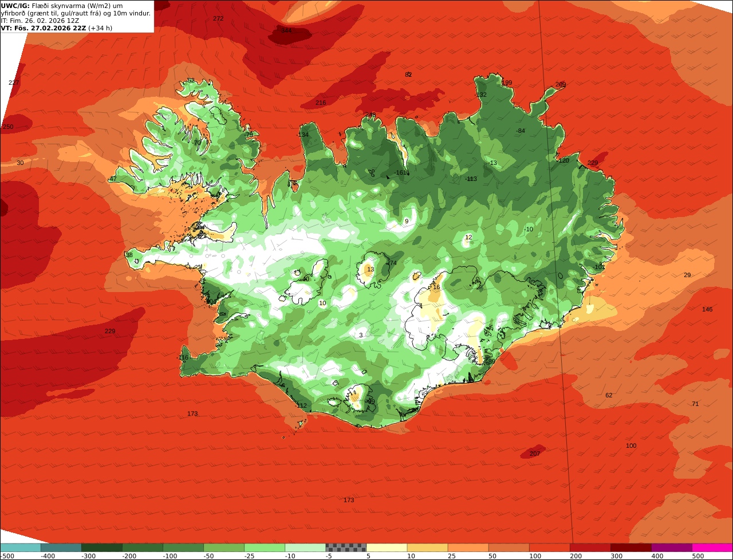Screen dimensions: 733x560
Task: Pick the light teal swatch between -500 and -400
Action: coord(20,547)
